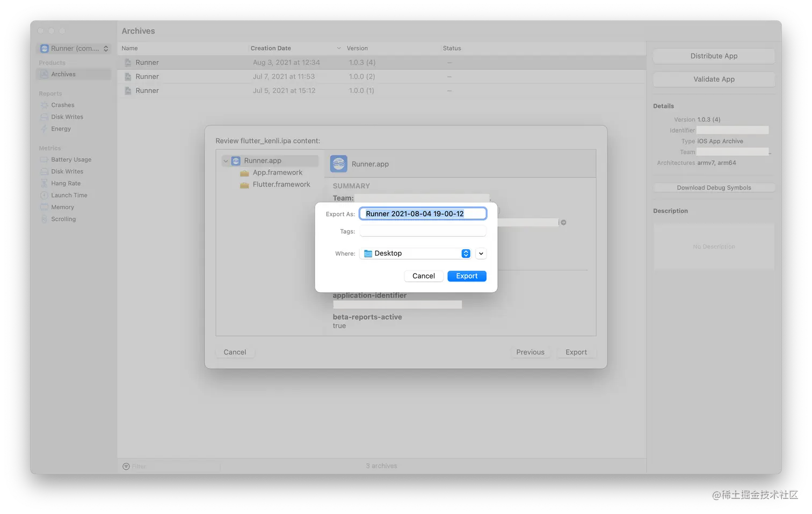Screen dimensions: 812x514
Task: Click the Archives sidebar icon
Action: [44, 74]
